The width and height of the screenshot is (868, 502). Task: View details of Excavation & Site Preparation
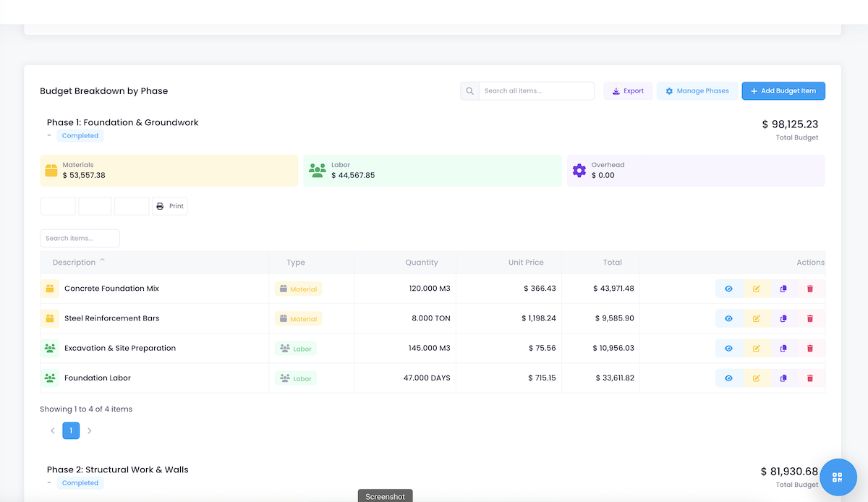pyautogui.click(x=728, y=349)
